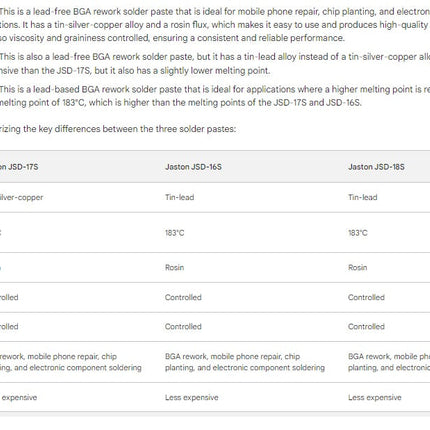
Task: Click first Controlled cell under JSD-16S
Action: point(183,297)
